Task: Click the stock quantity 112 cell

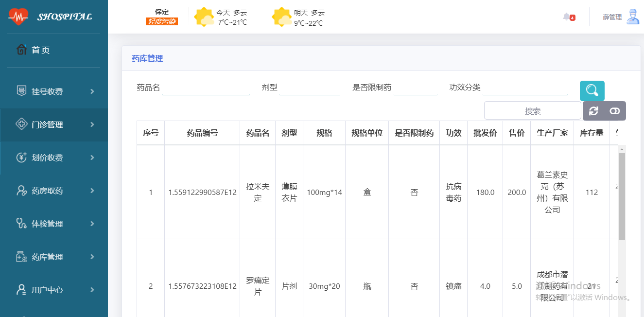Action: click(592, 192)
